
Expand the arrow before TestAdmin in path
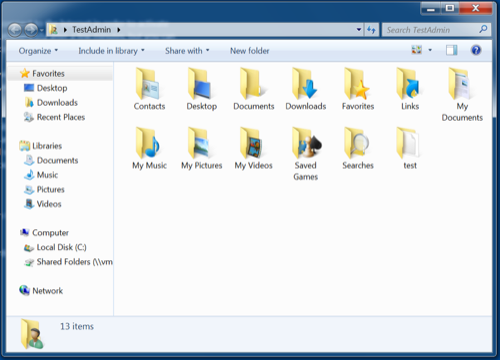(65, 30)
